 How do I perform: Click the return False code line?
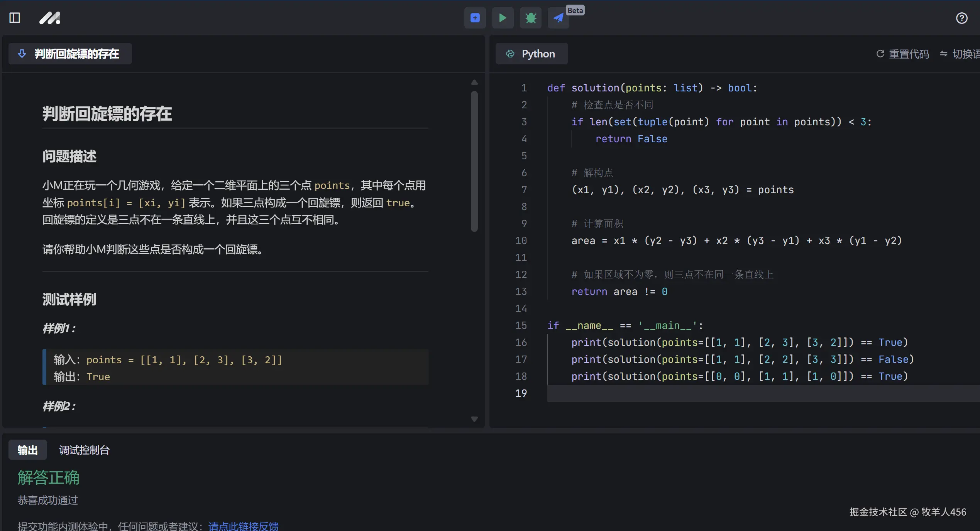click(x=631, y=139)
